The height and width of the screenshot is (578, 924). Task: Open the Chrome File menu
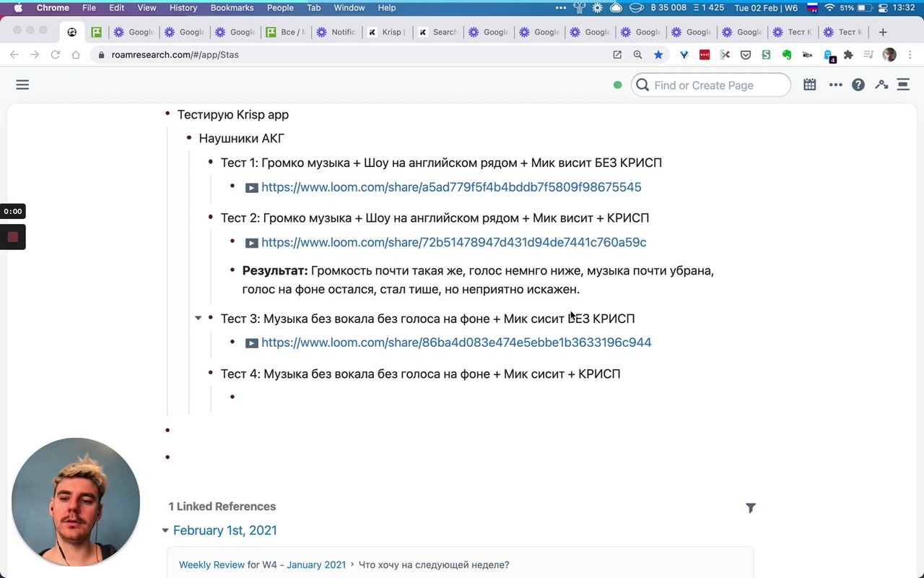(x=89, y=8)
